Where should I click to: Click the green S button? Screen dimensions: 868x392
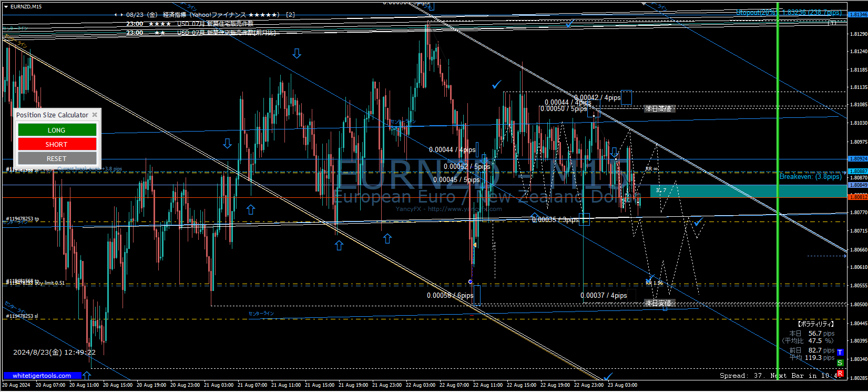coord(840,363)
